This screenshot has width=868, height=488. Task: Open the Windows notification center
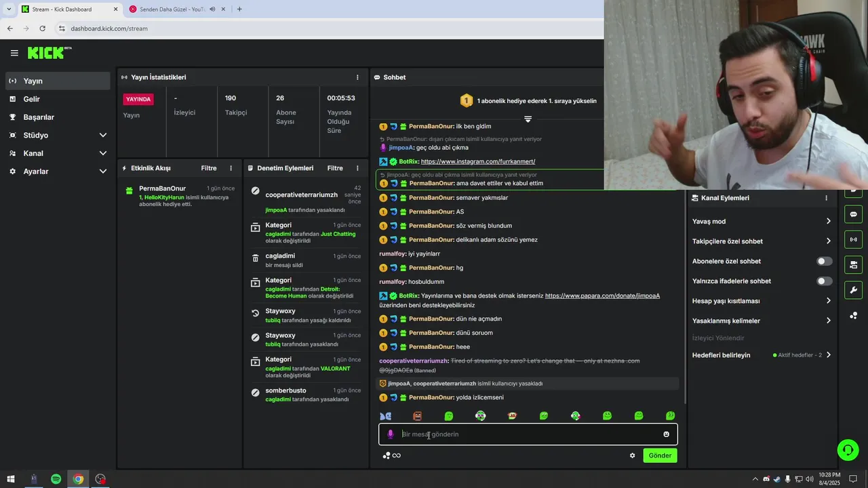pyautogui.click(x=854, y=479)
